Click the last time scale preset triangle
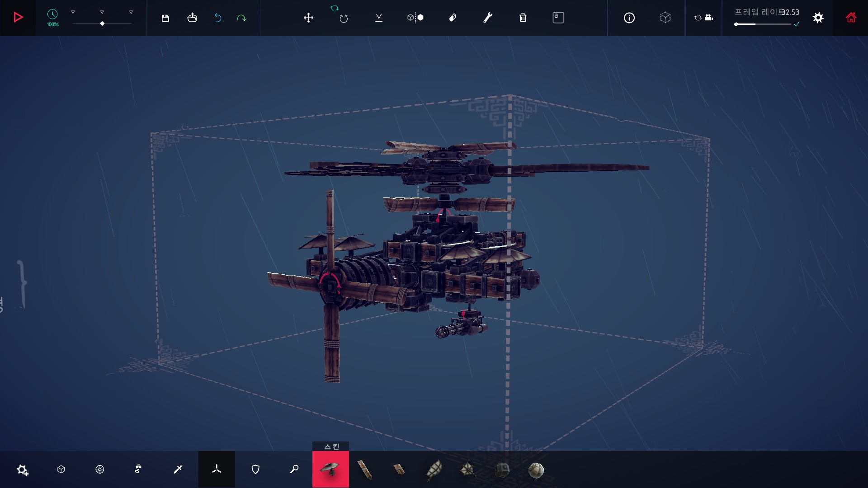The height and width of the screenshot is (488, 868). coord(131,12)
